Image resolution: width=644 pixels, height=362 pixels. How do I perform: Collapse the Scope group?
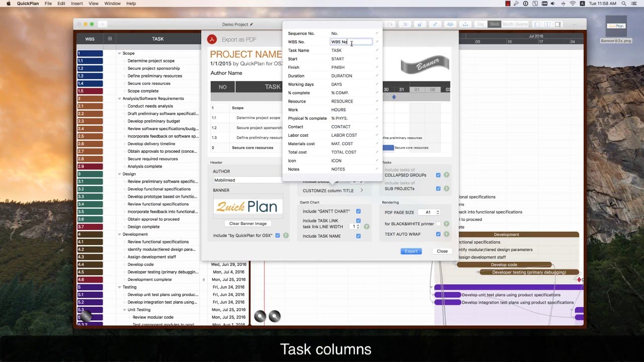pos(119,53)
